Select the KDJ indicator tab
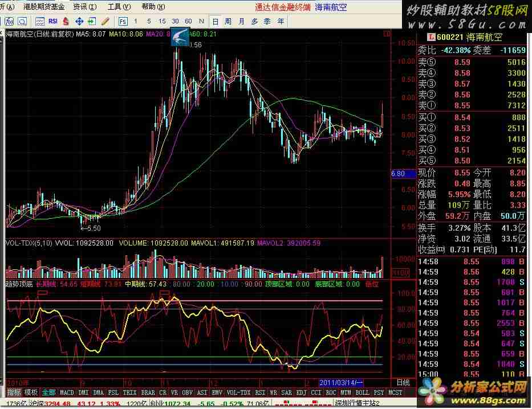The height and width of the screenshot is (409, 532). pyautogui.click(x=301, y=392)
